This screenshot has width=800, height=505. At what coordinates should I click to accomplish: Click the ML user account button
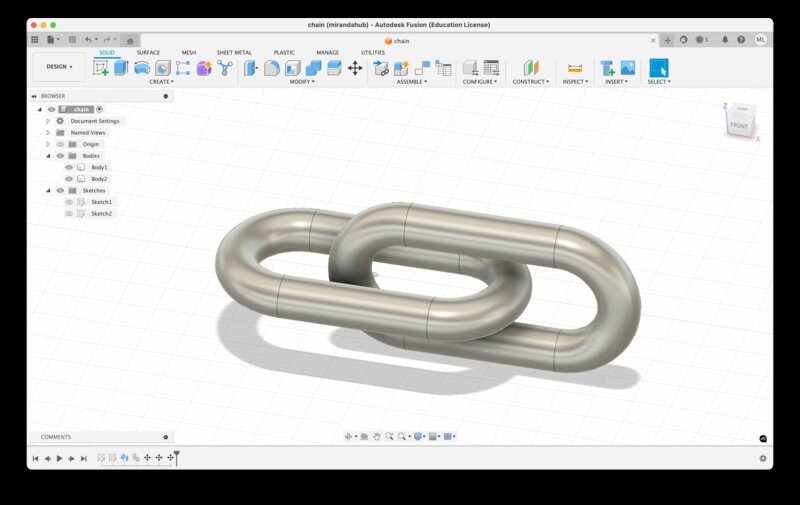click(761, 40)
